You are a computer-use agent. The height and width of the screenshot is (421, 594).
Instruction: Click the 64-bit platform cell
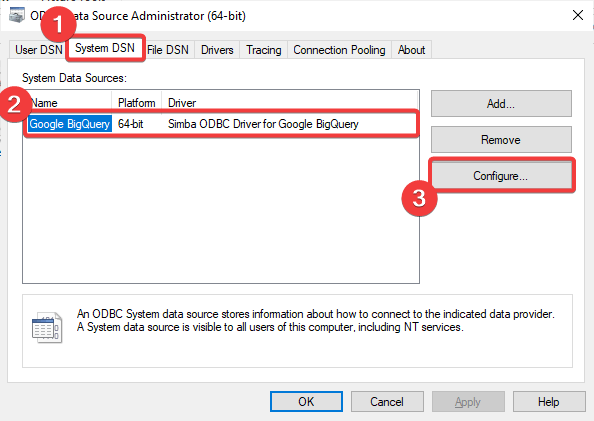coord(131,124)
